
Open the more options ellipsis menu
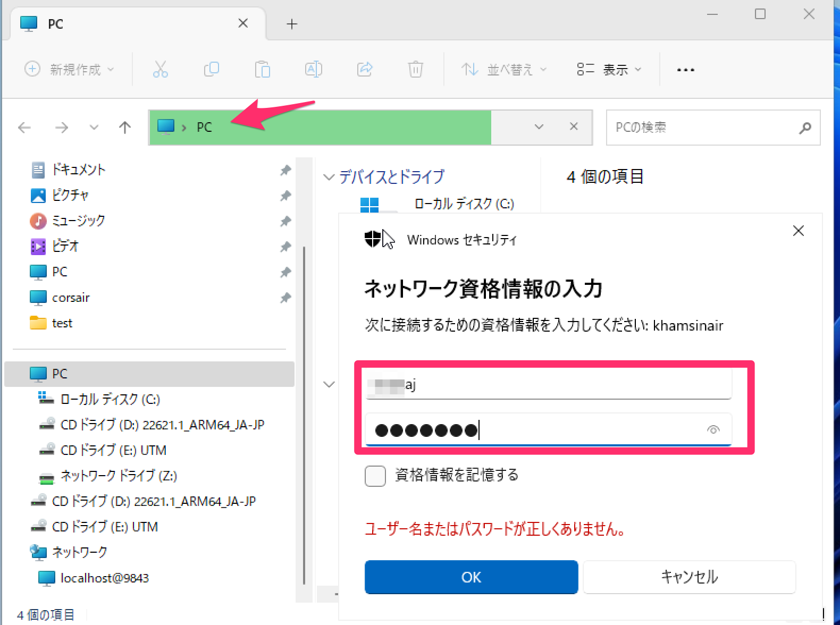click(685, 70)
